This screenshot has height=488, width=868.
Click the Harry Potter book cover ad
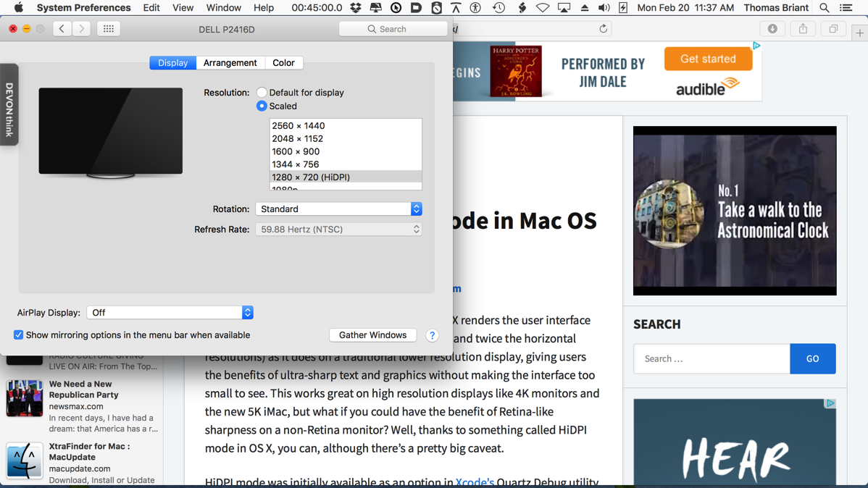[516, 72]
